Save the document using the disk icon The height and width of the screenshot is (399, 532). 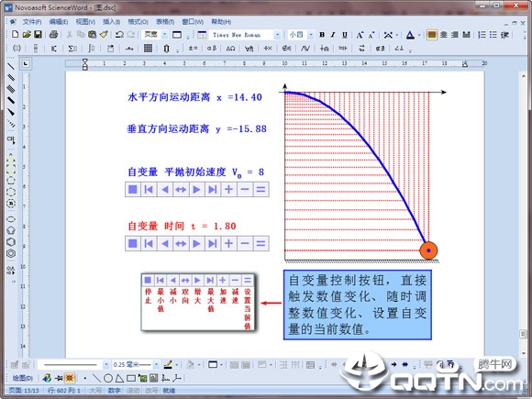(38, 34)
